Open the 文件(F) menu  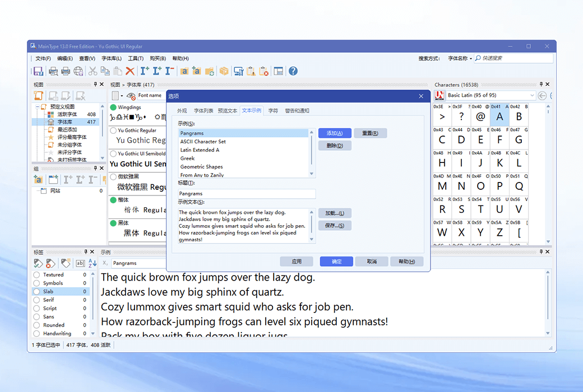pos(43,58)
